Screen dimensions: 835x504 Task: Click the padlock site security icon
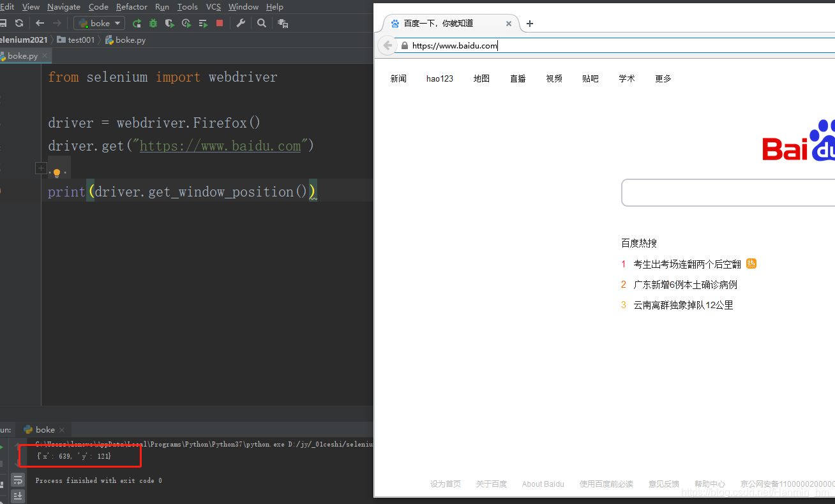tap(404, 45)
